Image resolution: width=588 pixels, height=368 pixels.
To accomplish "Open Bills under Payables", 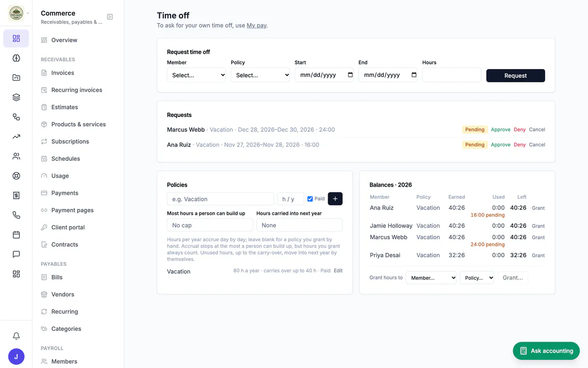I will tap(57, 277).
